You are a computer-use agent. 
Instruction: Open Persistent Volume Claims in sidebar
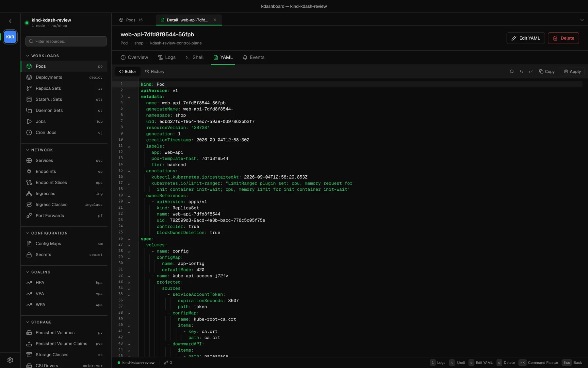64,344
